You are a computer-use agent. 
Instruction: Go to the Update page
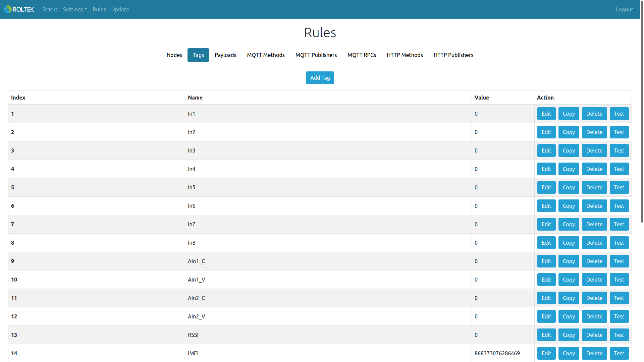click(x=120, y=9)
